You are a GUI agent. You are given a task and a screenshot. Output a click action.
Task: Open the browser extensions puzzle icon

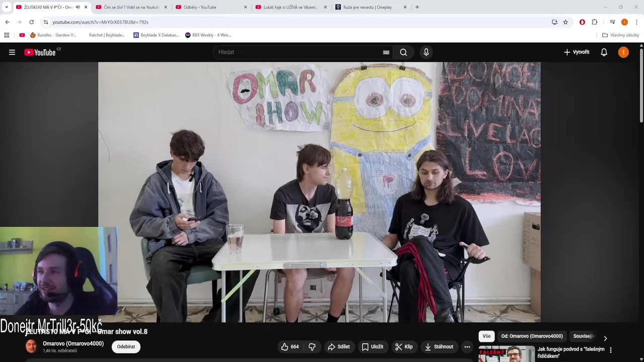pyautogui.click(x=595, y=22)
